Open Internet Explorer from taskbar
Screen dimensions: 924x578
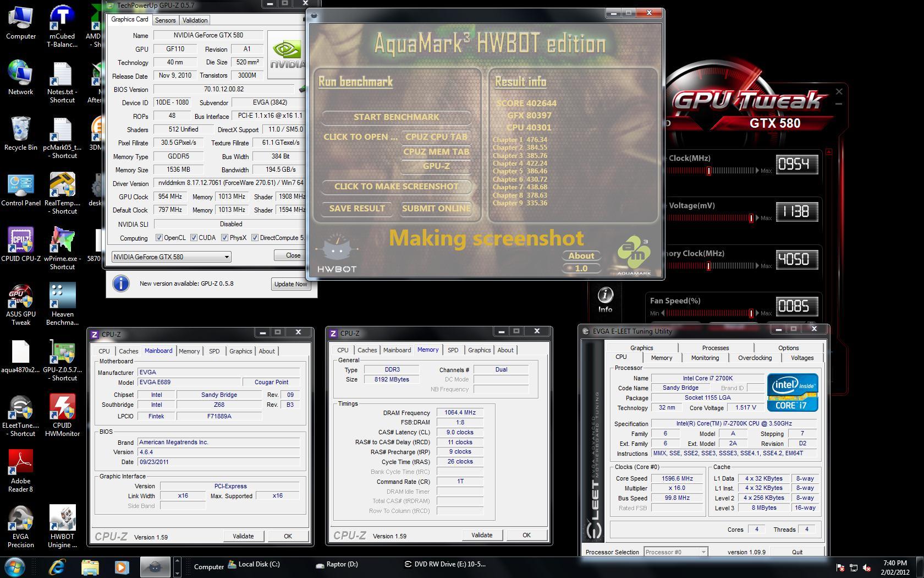57,566
